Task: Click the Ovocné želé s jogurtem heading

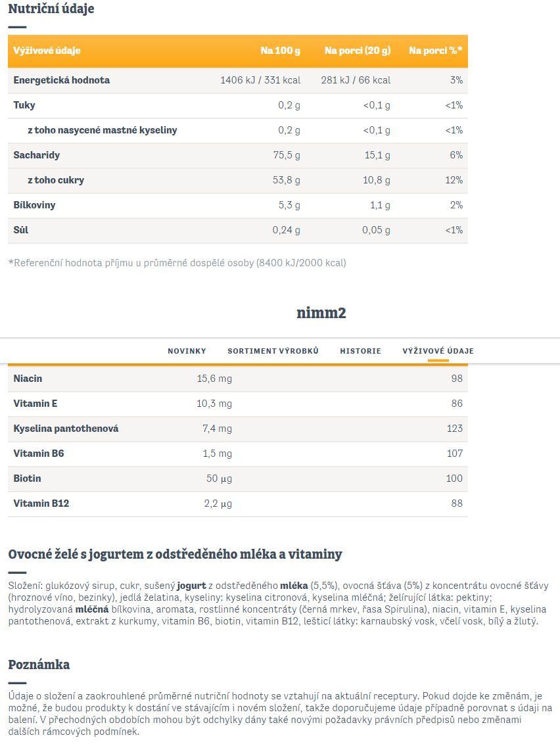Action: (175, 554)
